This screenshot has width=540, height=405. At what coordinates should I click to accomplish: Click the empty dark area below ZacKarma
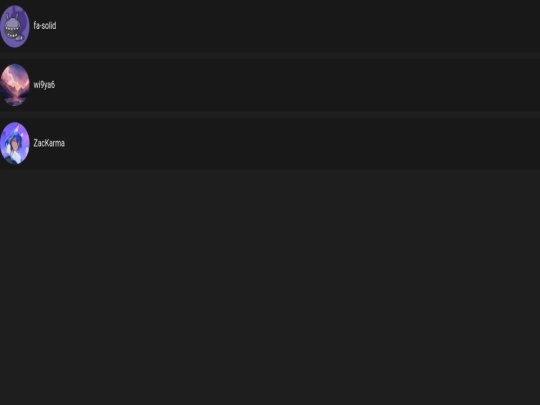coord(270,287)
